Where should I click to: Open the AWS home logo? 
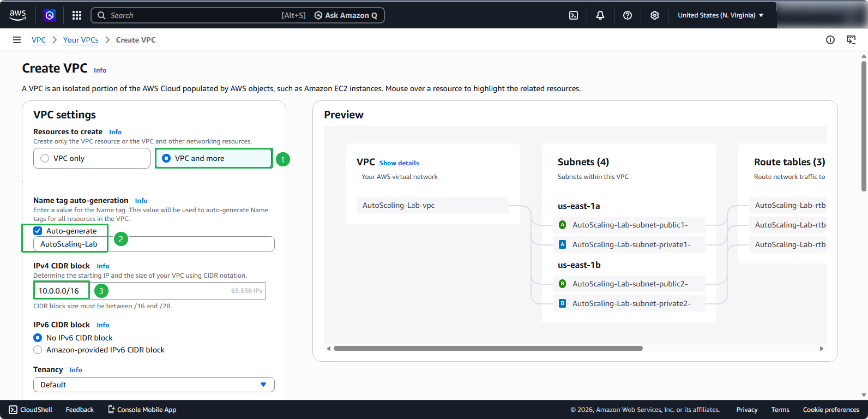pos(17,15)
